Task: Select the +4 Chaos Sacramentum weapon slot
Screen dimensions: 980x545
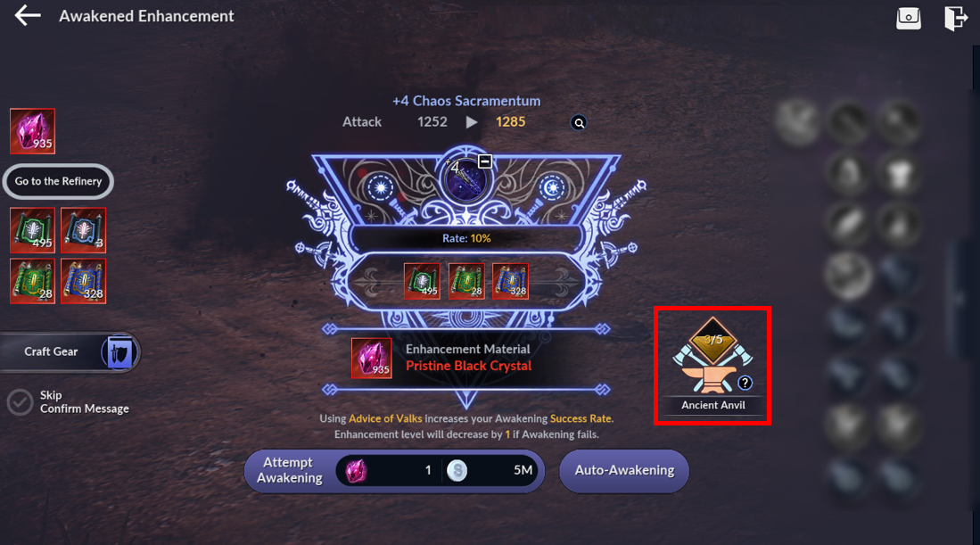Action: pos(465,178)
